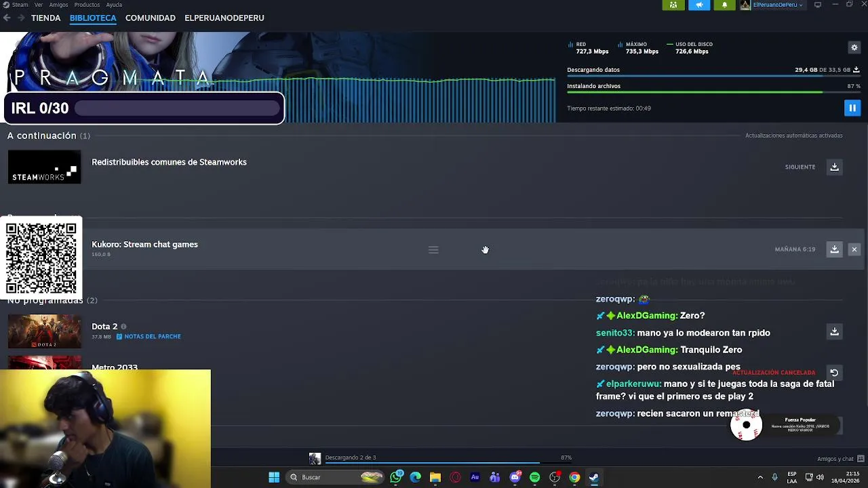Open Spotify from the taskbar
This screenshot has width=868, height=488.
tap(534, 477)
